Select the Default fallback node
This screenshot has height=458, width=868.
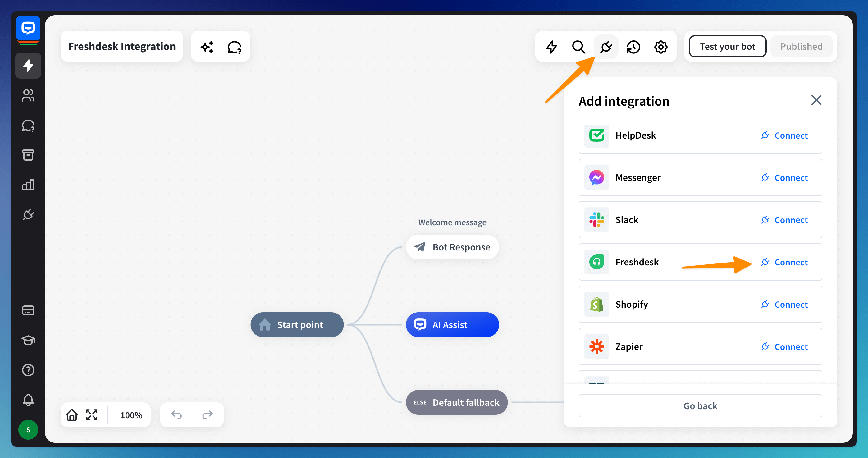[x=457, y=402]
